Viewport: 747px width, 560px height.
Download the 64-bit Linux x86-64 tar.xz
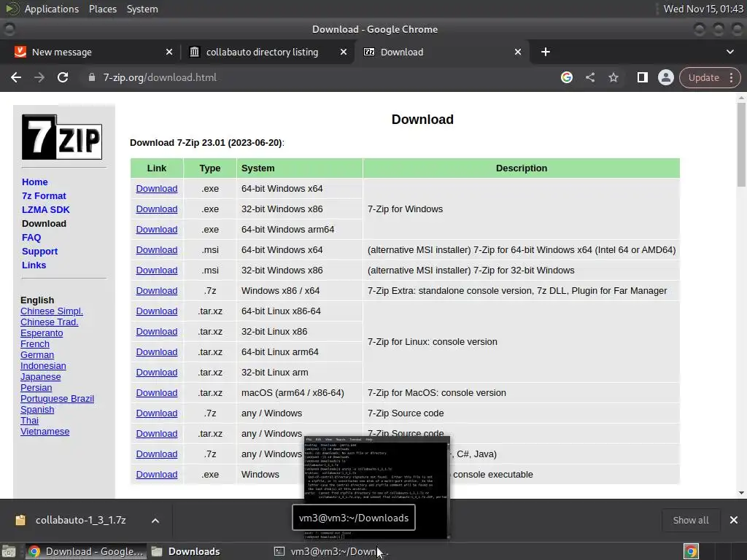point(157,311)
